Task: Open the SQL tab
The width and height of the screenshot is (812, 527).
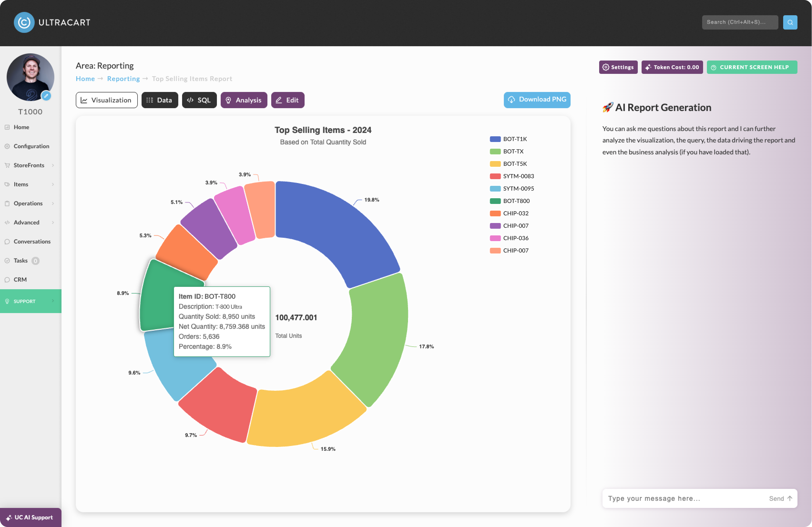Action: (x=199, y=100)
